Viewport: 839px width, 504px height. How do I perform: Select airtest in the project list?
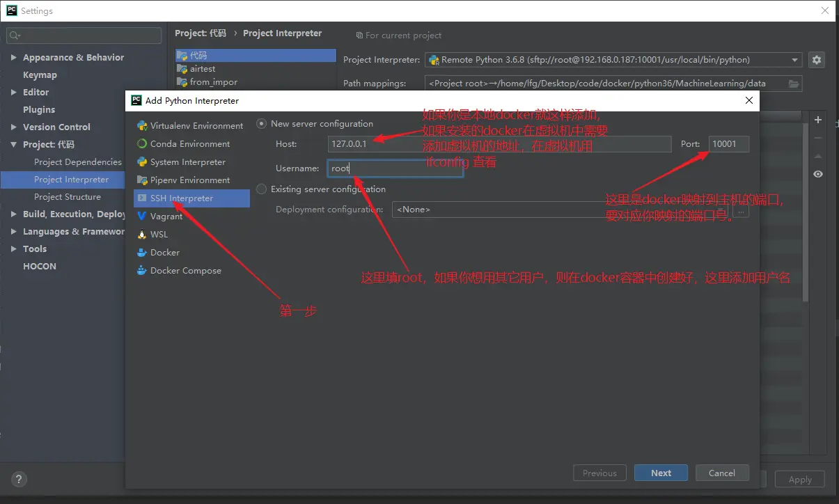click(x=256, y=69)
